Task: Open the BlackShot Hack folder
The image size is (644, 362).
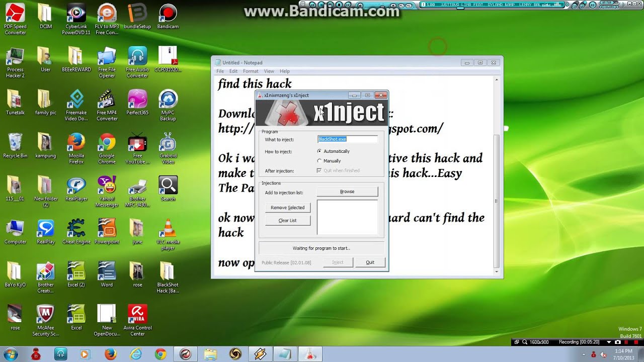Action: pos(168,277)
